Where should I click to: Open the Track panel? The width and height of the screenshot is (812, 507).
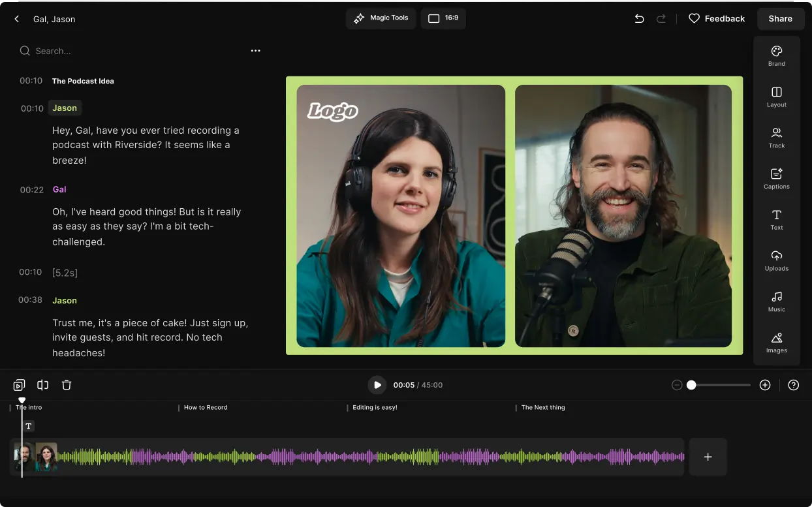pos(776,138)
